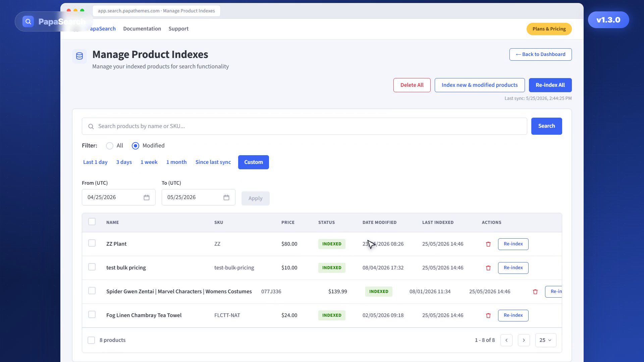
Task: Click trash icon for Fog Linen Tea Towel
Action: 488,315
